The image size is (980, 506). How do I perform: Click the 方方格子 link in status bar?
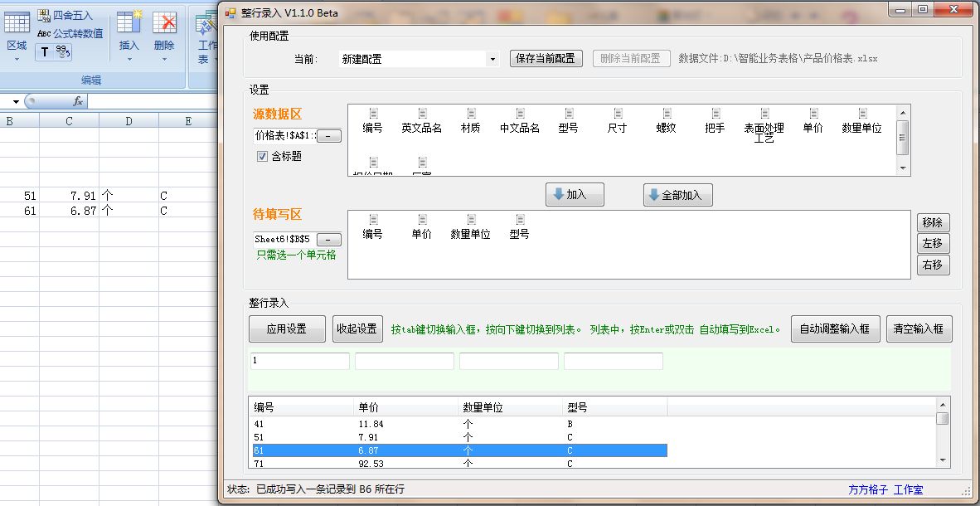[866, 490]
